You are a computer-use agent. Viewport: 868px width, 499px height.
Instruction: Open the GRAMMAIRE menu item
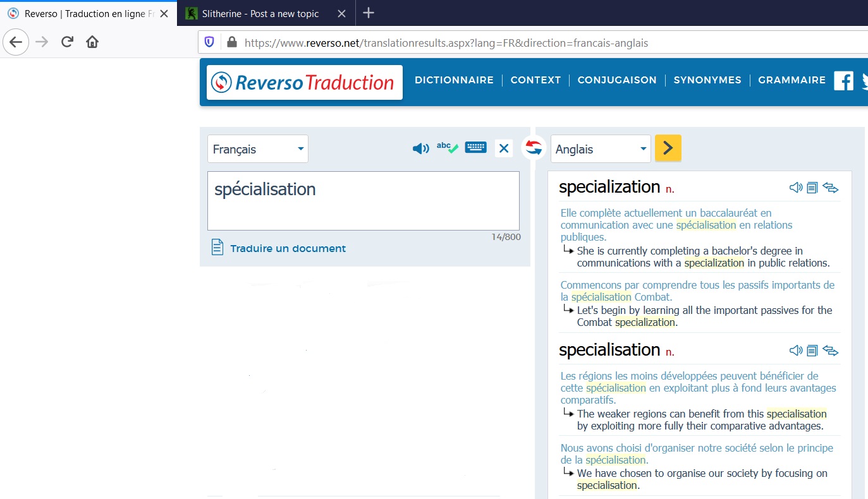[x=792, y=80]
